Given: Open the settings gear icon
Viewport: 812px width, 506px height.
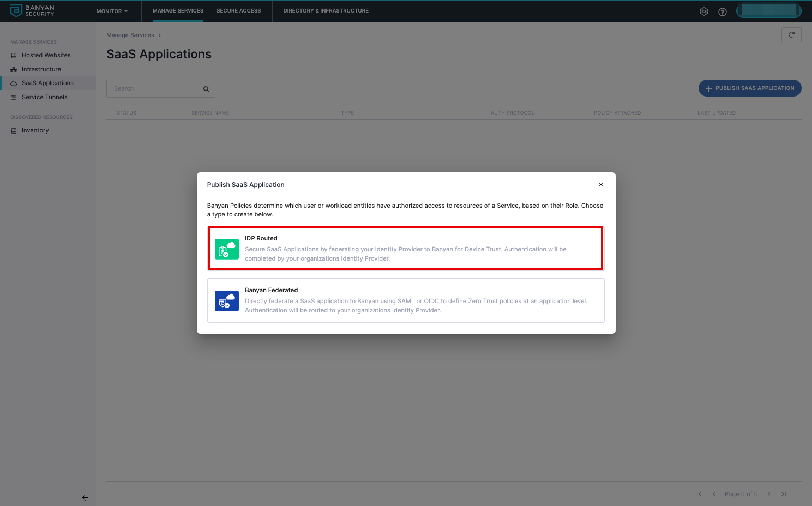Looking at the screenshot, I should point(704,11).
